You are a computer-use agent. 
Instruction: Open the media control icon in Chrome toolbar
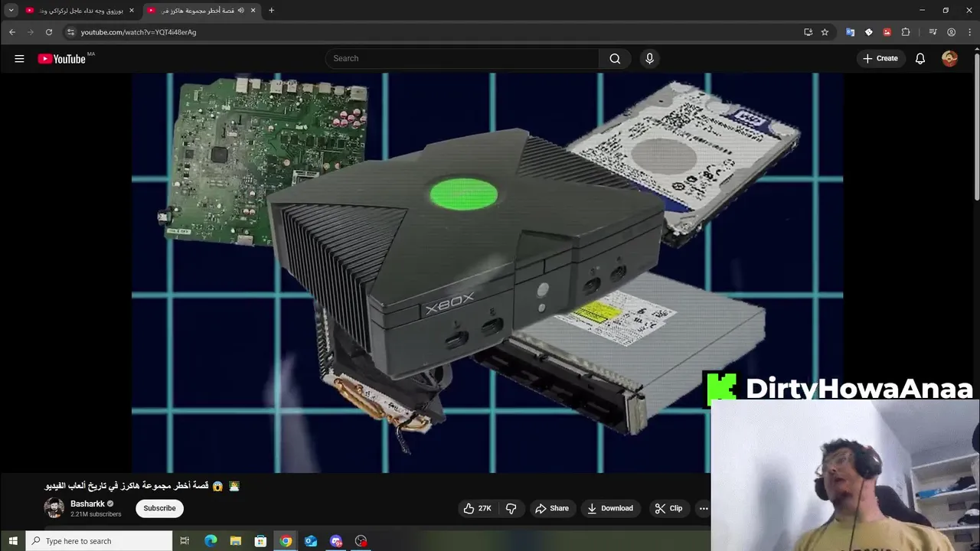(933, 32)
